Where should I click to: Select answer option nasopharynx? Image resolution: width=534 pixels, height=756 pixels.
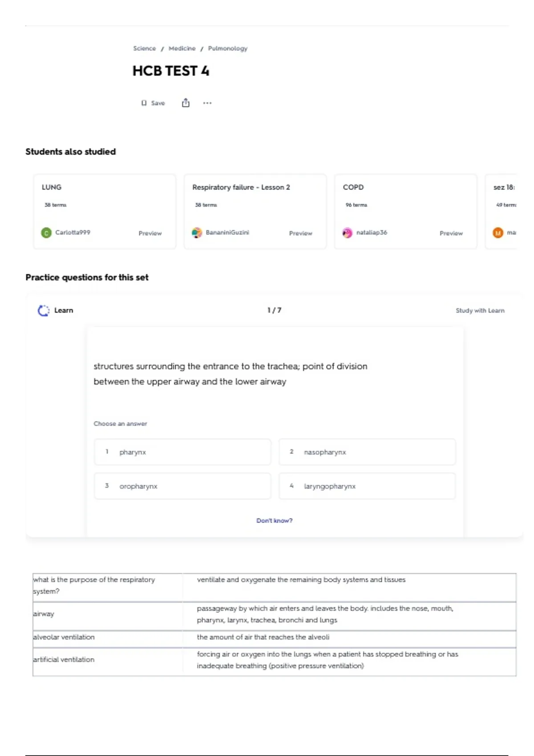tap(367, 452)
